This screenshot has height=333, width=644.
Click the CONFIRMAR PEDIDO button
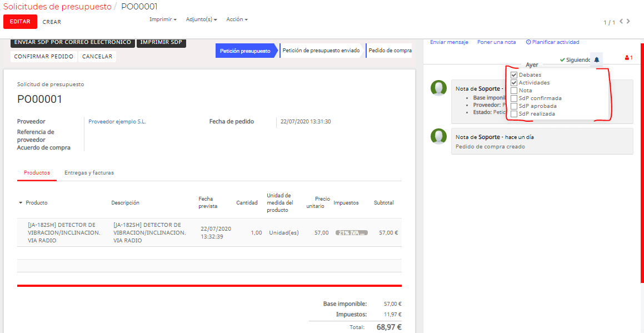(43, 57)
